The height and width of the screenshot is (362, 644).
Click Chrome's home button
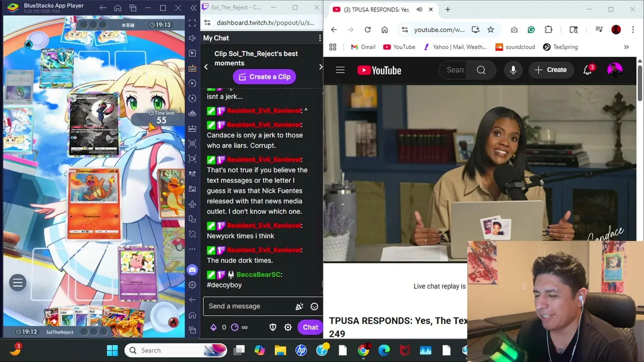[384, 30]
